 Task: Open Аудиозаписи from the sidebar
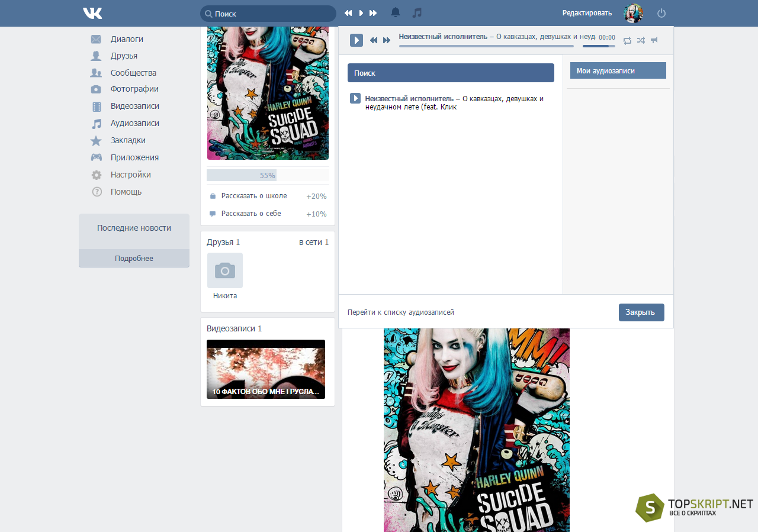pyautogui.click(x=134, y=123)
